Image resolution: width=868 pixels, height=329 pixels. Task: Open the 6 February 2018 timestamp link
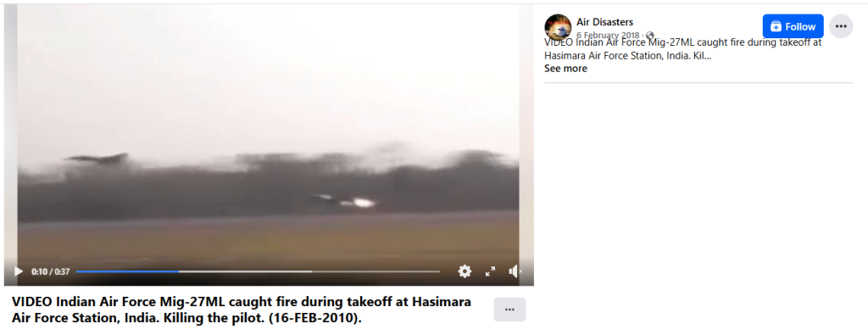(x=607, y=36)
